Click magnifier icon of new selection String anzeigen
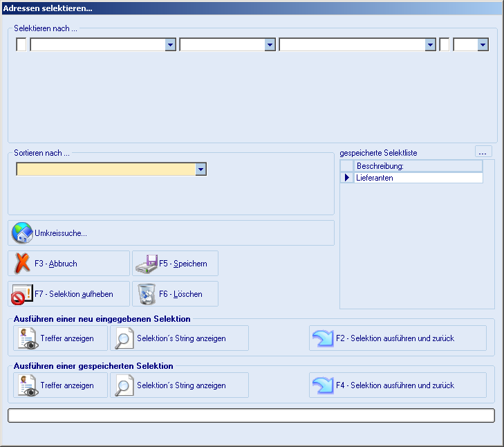 [x=124, y=338]
